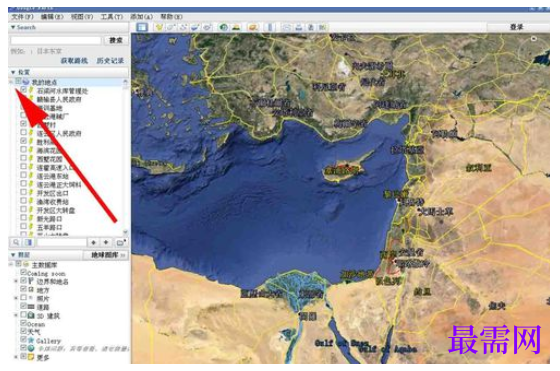The image size is (560, 371).
Task: Click the Gallery star layer icon
Action: point(31,340)
